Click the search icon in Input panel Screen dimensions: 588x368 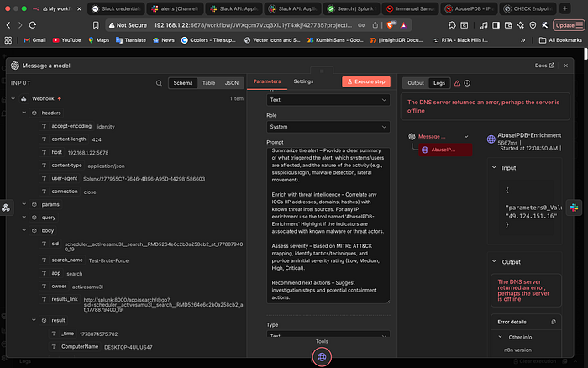[159, 83]
